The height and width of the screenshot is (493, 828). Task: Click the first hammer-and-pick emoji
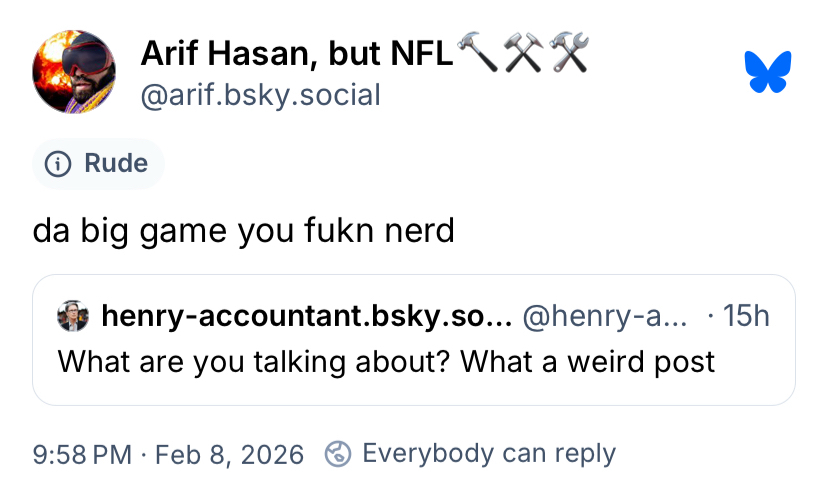(523, 51)
